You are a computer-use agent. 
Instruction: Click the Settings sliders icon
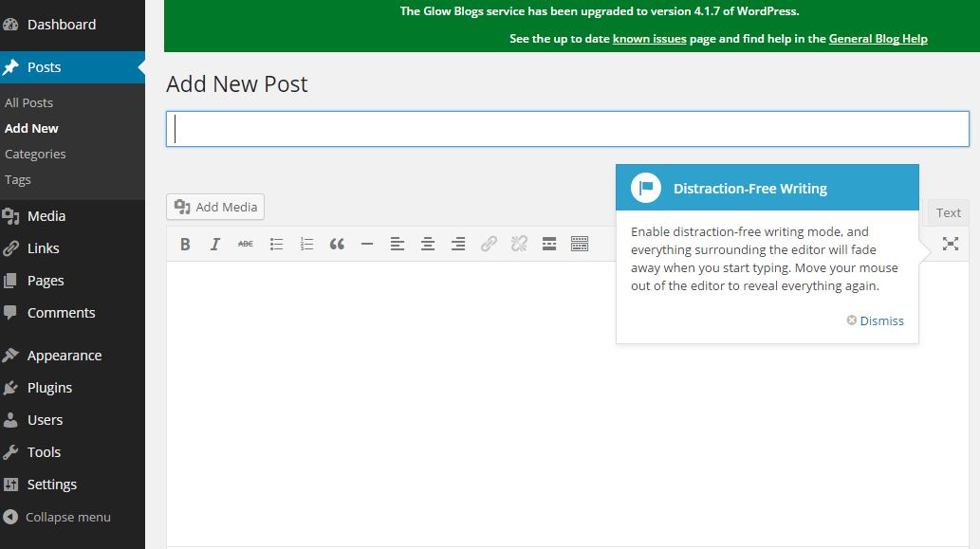10,485
